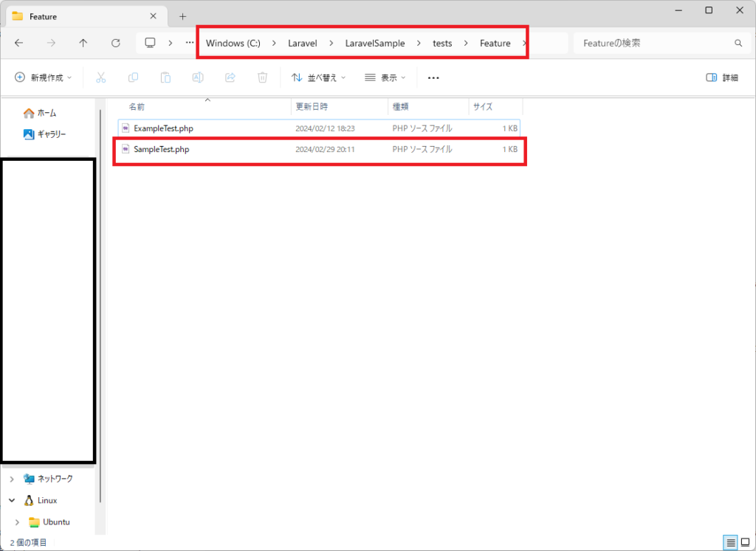Click the Cut scissors icon
This screenshot has width=756, height=551.
coord(100,77)
